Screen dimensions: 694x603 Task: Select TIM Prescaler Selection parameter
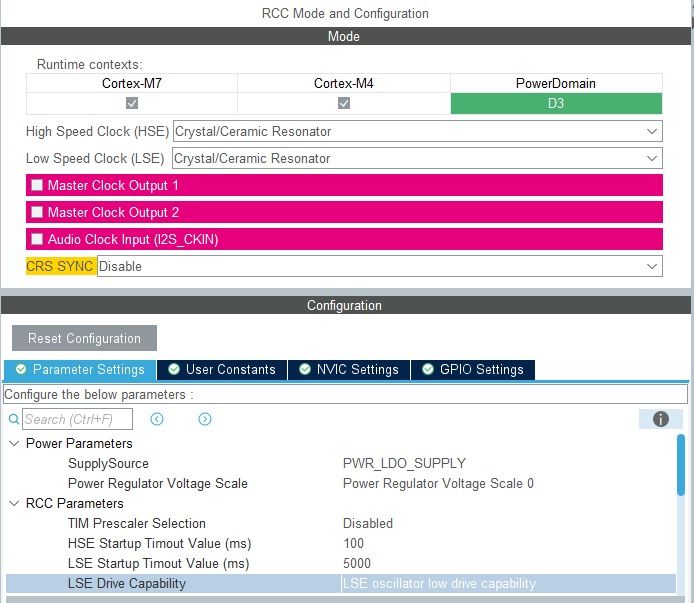pyautogui.click(x=137, y=523)
